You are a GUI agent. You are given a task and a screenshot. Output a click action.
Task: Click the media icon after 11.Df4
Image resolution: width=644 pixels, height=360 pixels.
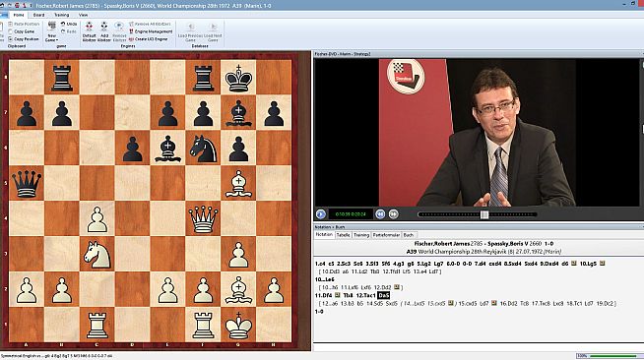coord(337,295)
